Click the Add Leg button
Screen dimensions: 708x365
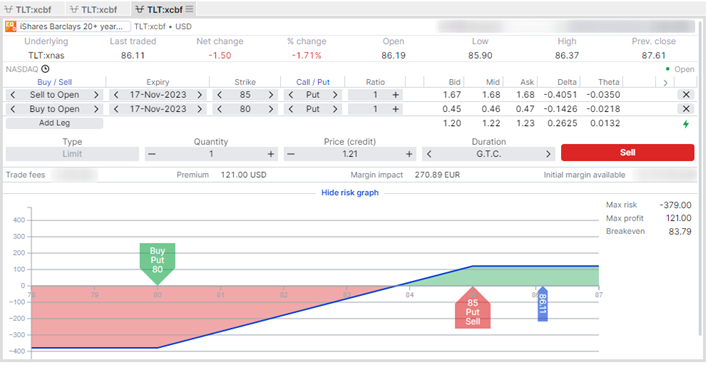54,123
